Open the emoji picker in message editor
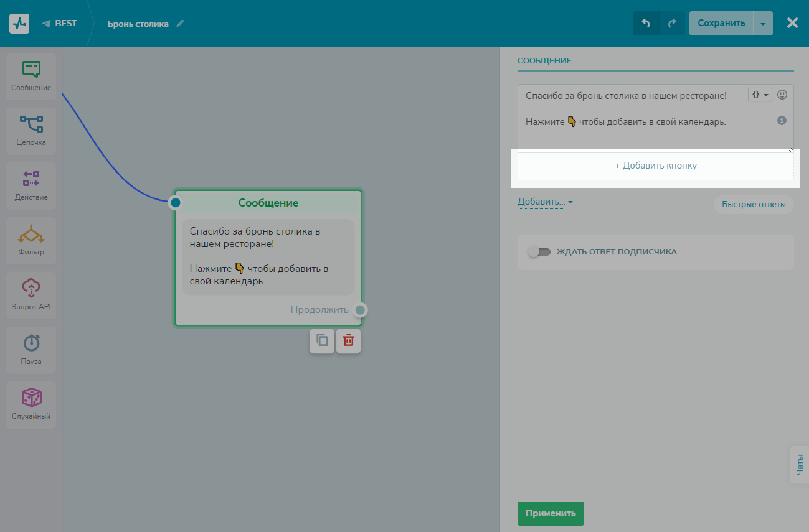The image size is (809, 532). click(782, 95)
